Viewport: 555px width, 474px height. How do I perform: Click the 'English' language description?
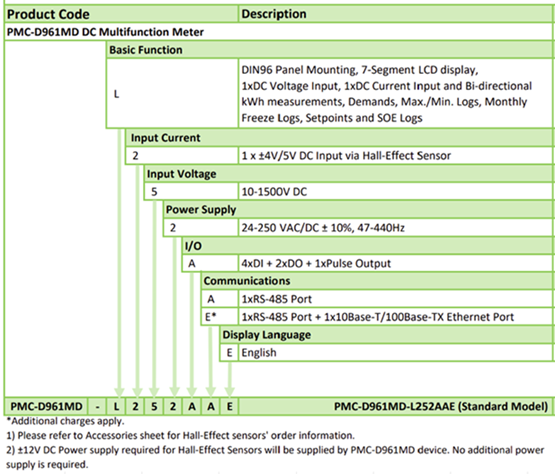click(259, 353)
